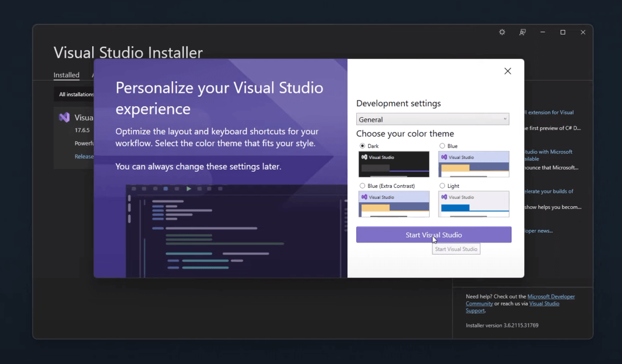The width and height of the screenshot is (622, 364).
Task: Open the Microsoft Developer Community link
Action: [x=551, y=297]
